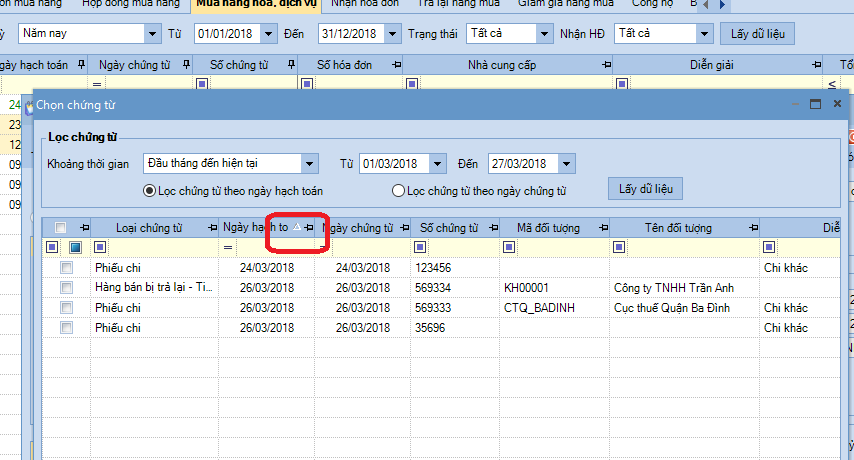
Task: Click Lấy dữ liệu in main window toolbar
Action: (x=758, y=34)
